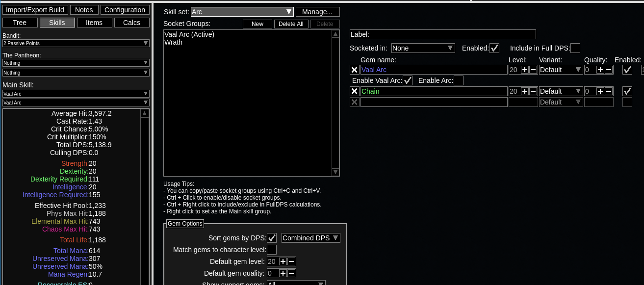644x285 pixels.
Task: Open Bandit dropdown
Action: (76, 43)
